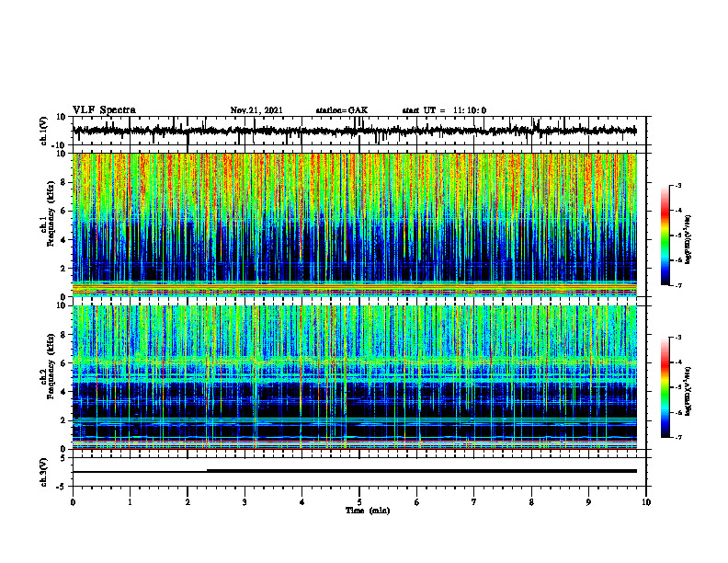
Task: Click time-axis tick label "4"
Action: click(x=302, y=502)
